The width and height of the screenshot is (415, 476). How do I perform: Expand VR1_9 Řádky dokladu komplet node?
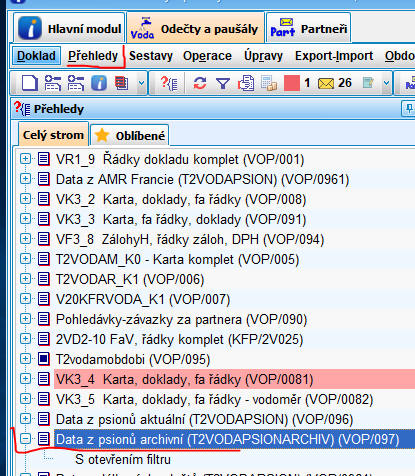coord(25,159)
